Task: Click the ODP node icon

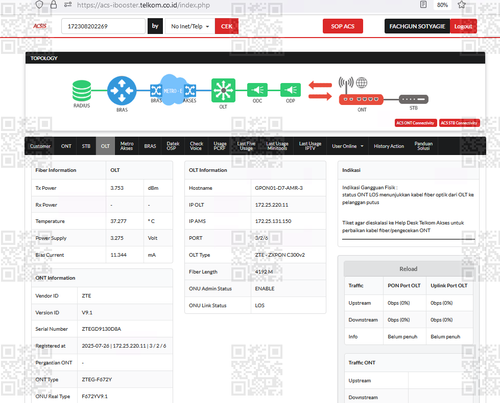Action: coord(290,90)
